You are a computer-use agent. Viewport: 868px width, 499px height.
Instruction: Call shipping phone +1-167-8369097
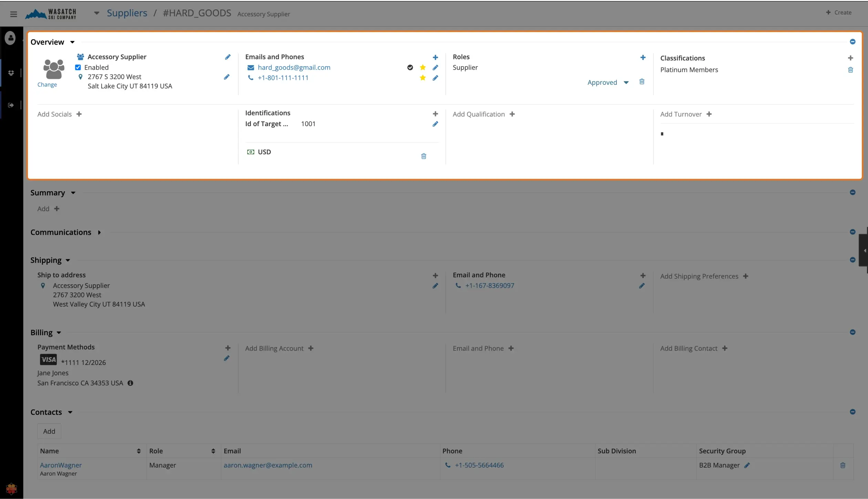tap(489, 286)
